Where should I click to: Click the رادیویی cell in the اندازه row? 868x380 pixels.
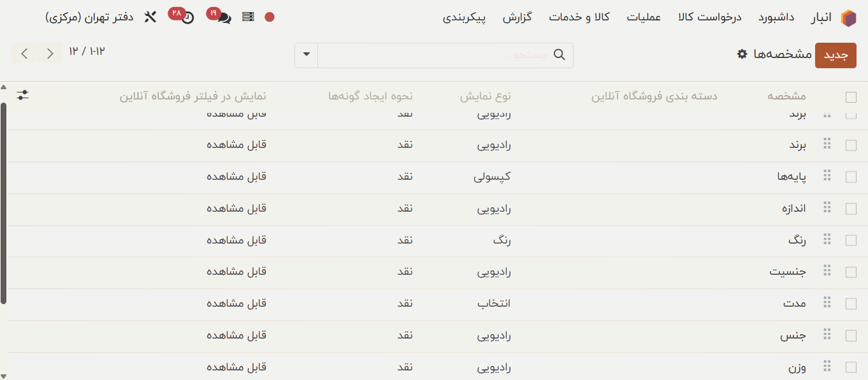(x=495, y=208)
